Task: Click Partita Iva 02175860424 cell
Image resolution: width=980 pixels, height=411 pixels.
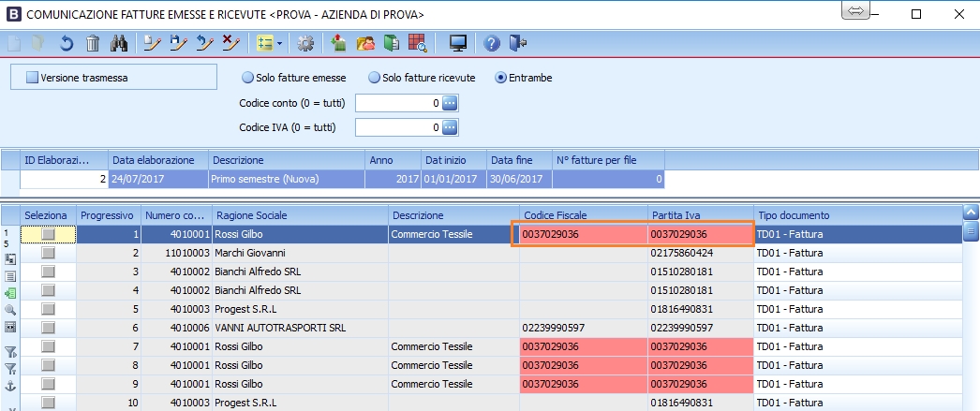Action: click(700, 253)
